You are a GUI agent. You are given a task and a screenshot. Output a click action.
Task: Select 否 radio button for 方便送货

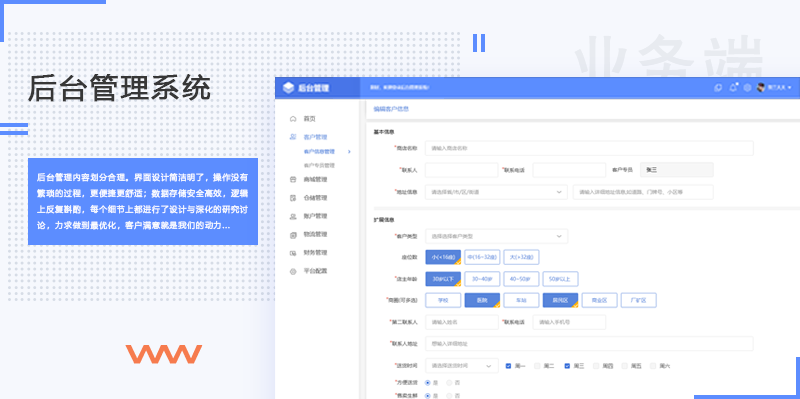(449, 382)
